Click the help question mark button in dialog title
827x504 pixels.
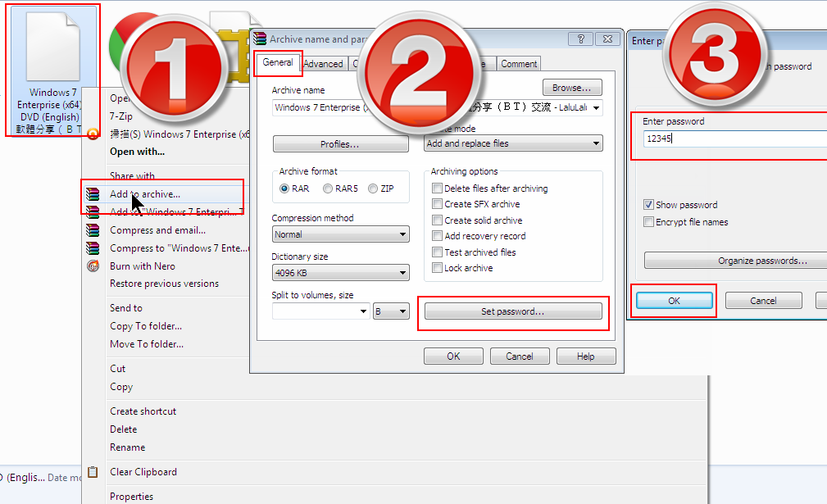click(x=580, y=39)
